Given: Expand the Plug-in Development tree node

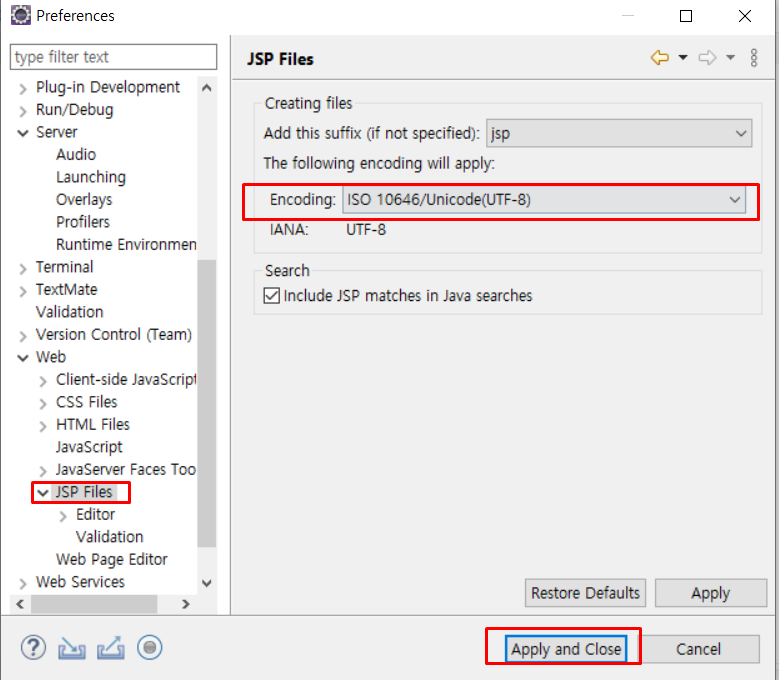Looking at the screenshot, I should pos(23,88).
